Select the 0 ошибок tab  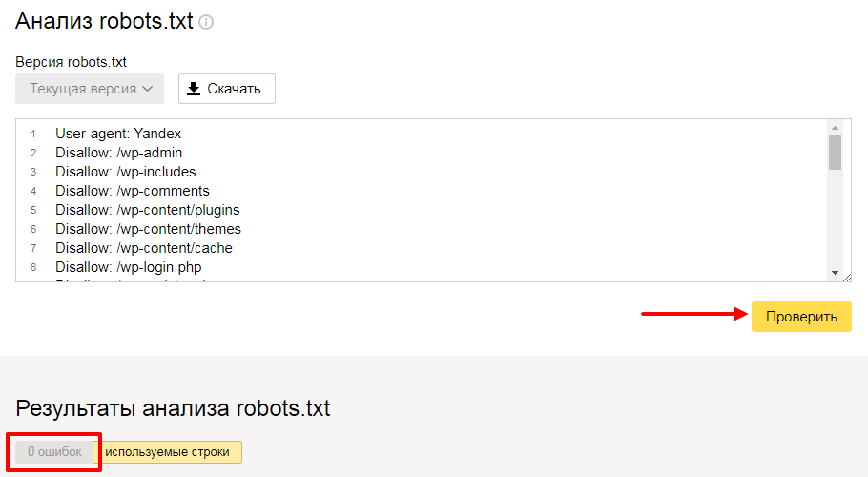pos(54,451)
